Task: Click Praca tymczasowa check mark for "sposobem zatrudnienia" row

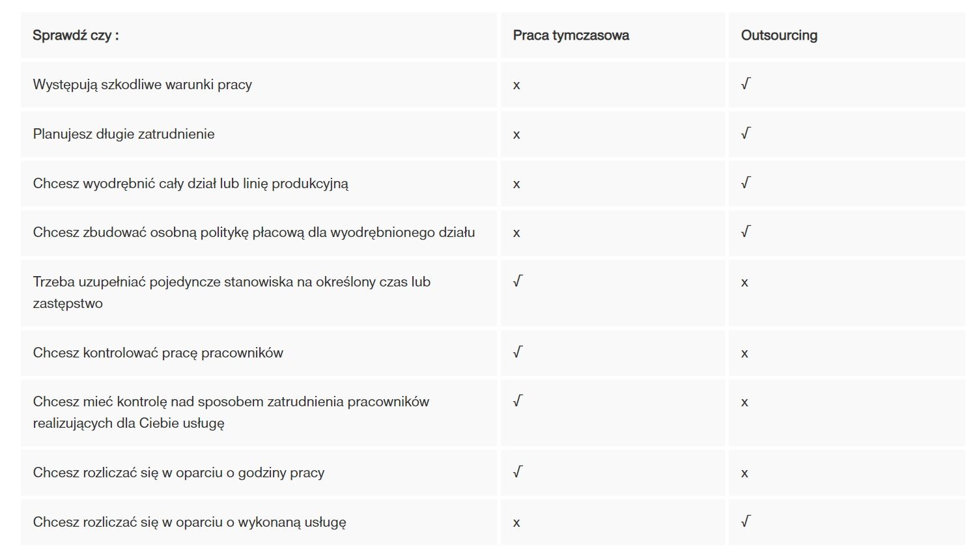Action: click(x=518, y=401)
